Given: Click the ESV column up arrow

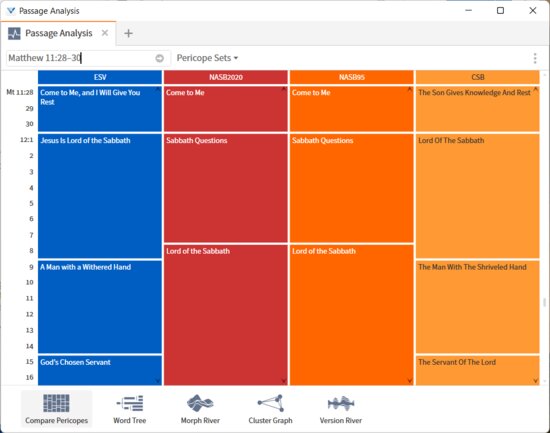Looking at the screenshot, I should pyautogui.click(x=158, y=90).
